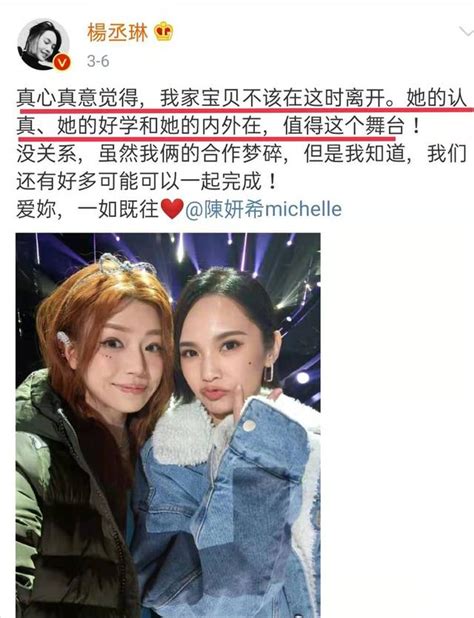474x618 pixels.
Task: Open the @陳妍希michelle mention link
Action: (x=263, y=209)
